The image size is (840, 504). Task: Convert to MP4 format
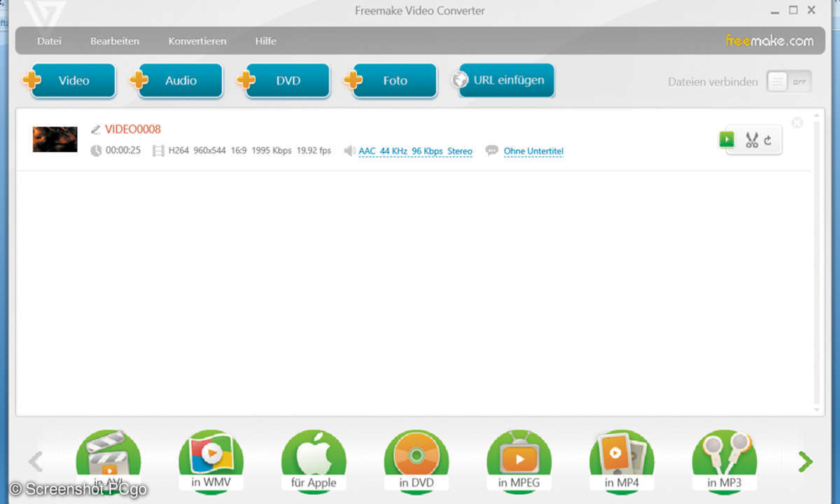(622, 462)
